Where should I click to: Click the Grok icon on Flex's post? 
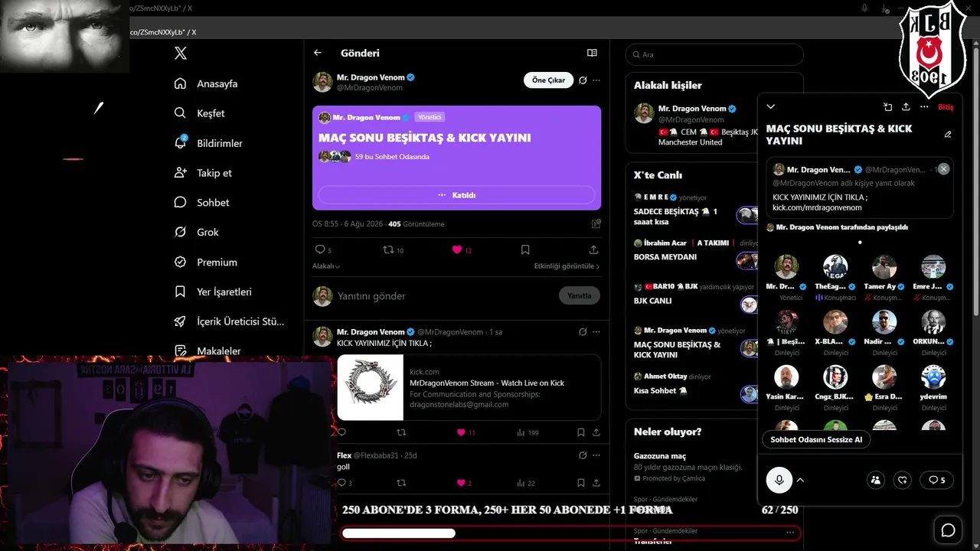(x=583, y=455)
